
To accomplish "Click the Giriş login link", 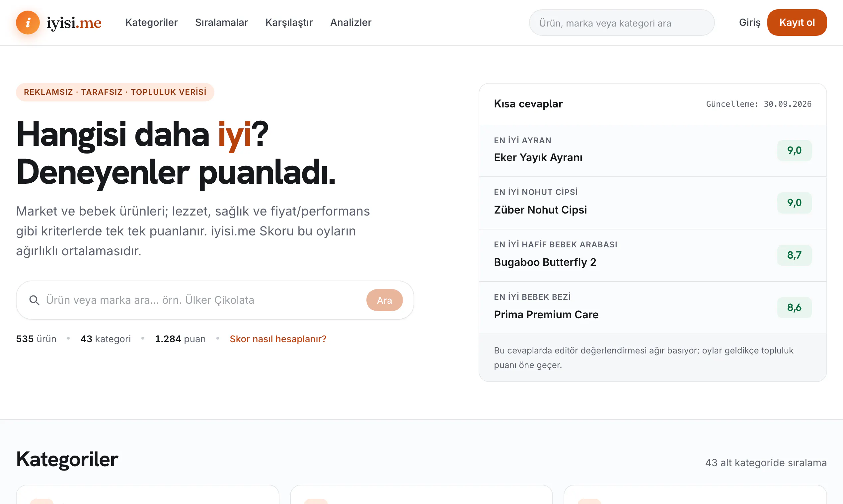I will point(749,23).
